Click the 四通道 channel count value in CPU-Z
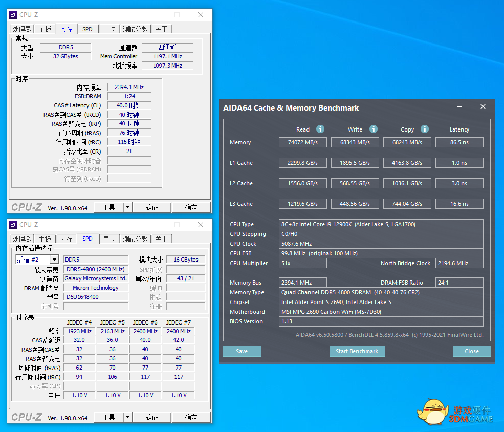Image resolution: width=504 pixels, height=432 pixels. click(x=167, y=47)
